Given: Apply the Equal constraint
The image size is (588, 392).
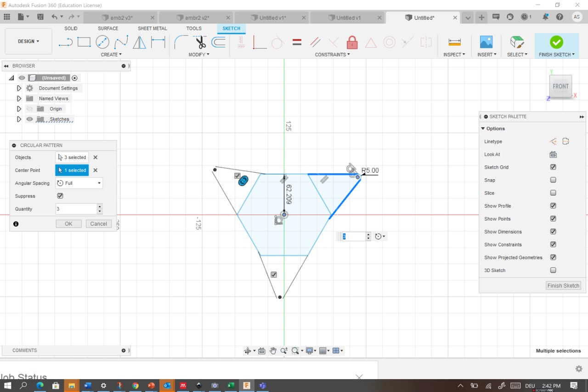Looking at the screenshot, I should [x=297, y=42].
